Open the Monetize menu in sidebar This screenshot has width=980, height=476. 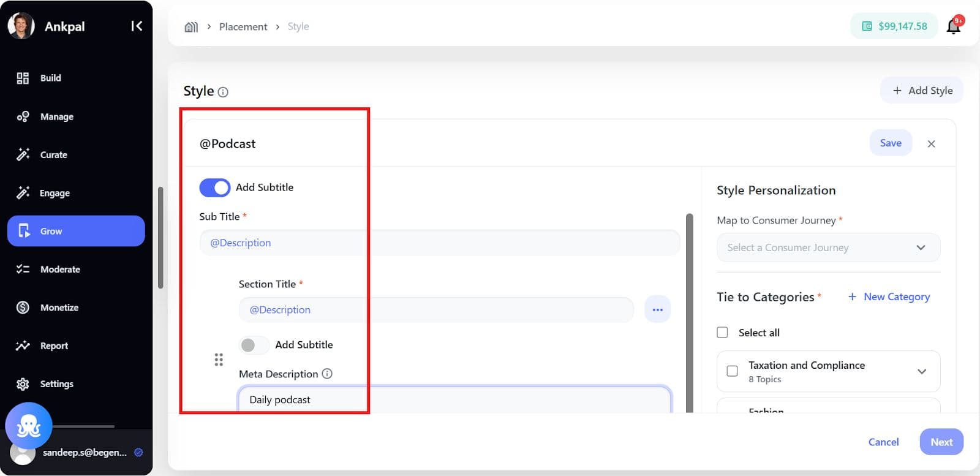tap(59, 308)
